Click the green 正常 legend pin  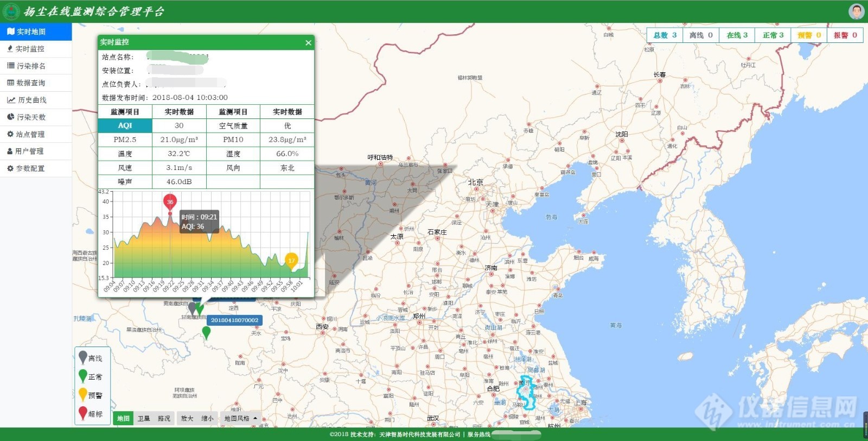[82, 375]
